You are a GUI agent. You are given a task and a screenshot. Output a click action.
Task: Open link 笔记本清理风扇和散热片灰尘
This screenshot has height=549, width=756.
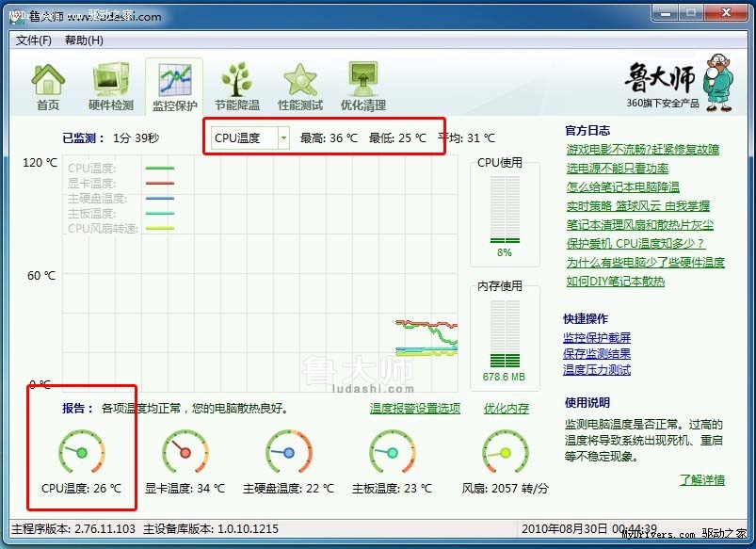pyautogui.click(x=639, y=225)
